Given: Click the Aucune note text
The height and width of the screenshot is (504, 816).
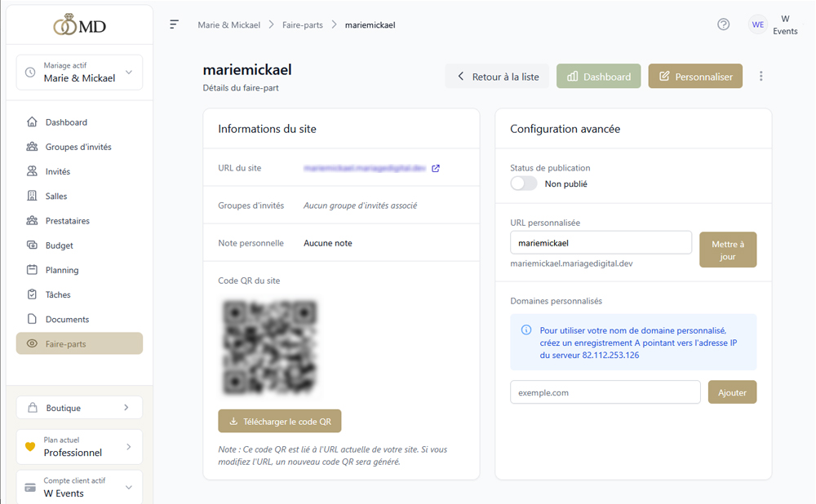Looking at the screenshot, I should point(328,243).
